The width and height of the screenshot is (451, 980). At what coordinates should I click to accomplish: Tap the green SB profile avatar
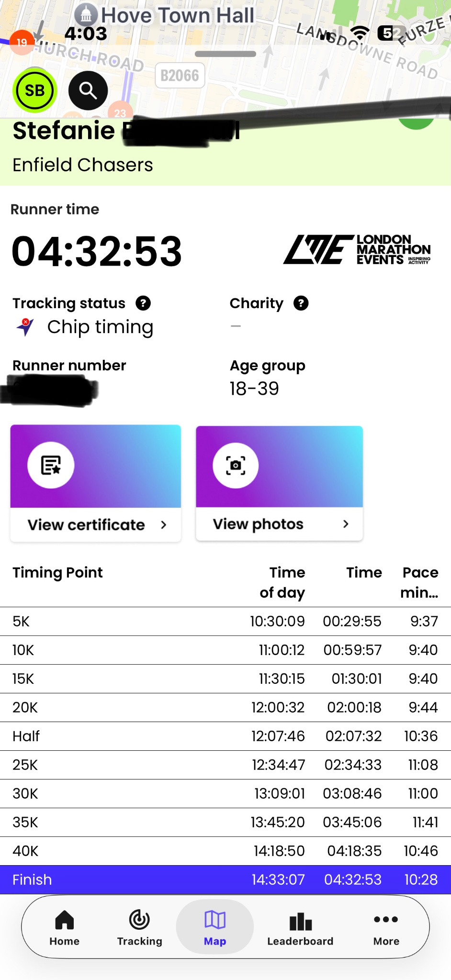(35, 90)
